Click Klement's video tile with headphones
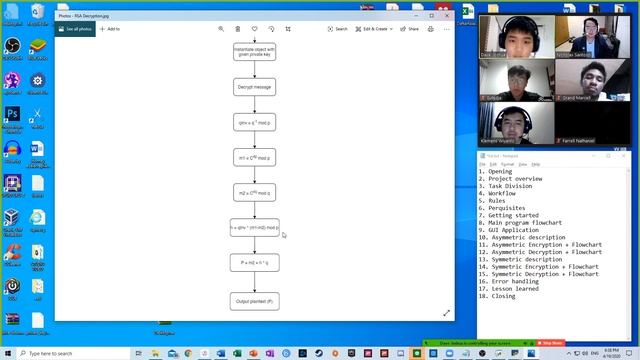 click(517, 123)
